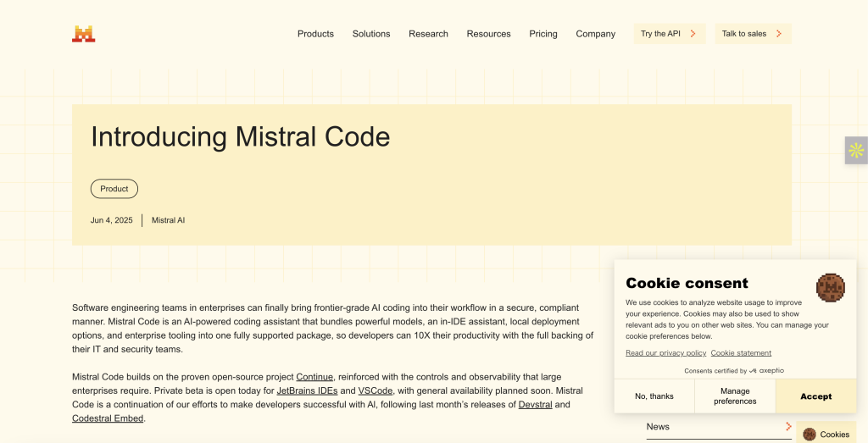This screenshot has height=443, width=868.
Task: Click the orange arrow next to News
Action: pos(788,427)
